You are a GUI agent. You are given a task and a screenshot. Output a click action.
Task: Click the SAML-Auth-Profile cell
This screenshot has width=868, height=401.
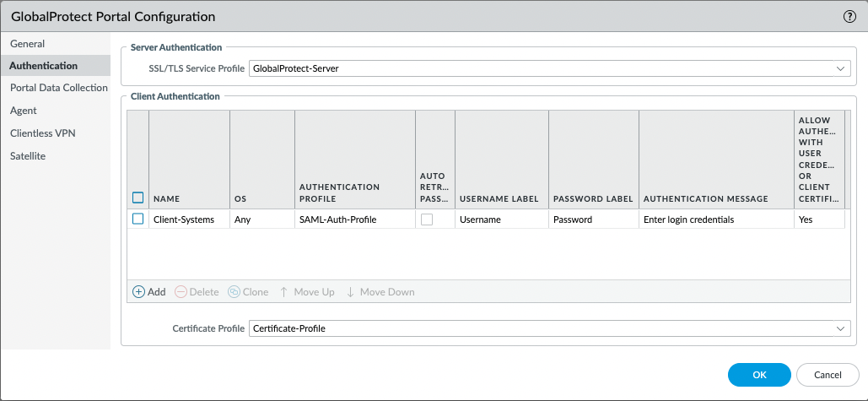[x=337, y=219]
